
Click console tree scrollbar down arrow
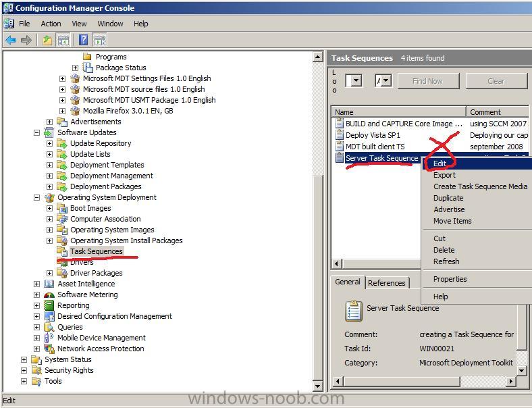coord(317,386)
